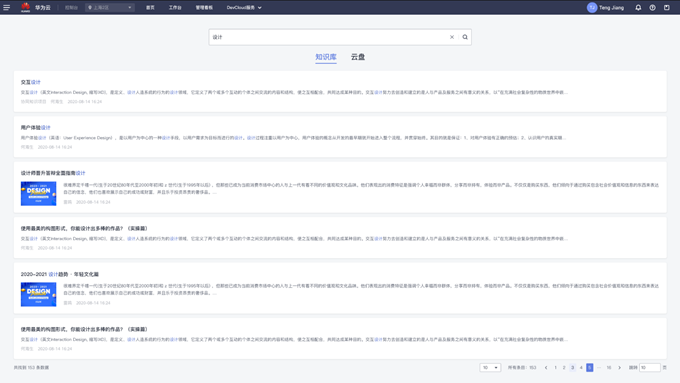Image resolution: width=680 pixels, height=383 pixels.
Task: Click the Huawei logo
Action: pyautogui.click(x=26, y=7)
